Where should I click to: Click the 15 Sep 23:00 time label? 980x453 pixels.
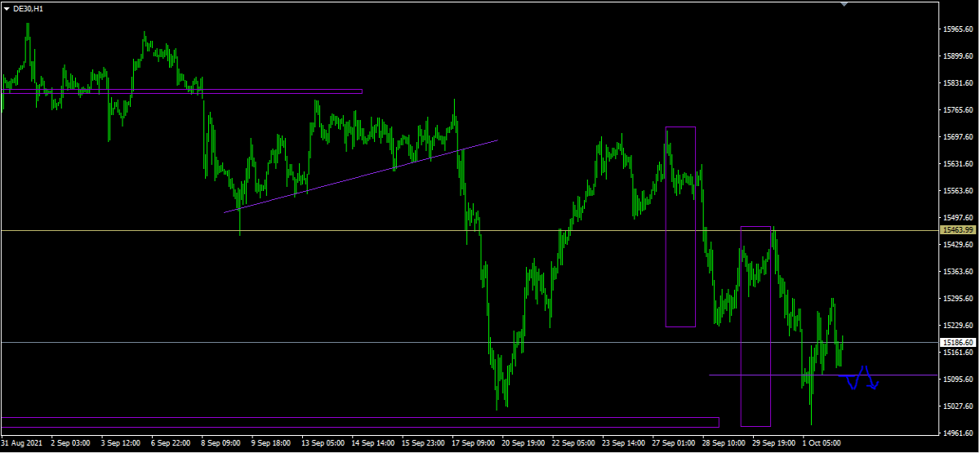pos(423,444)
